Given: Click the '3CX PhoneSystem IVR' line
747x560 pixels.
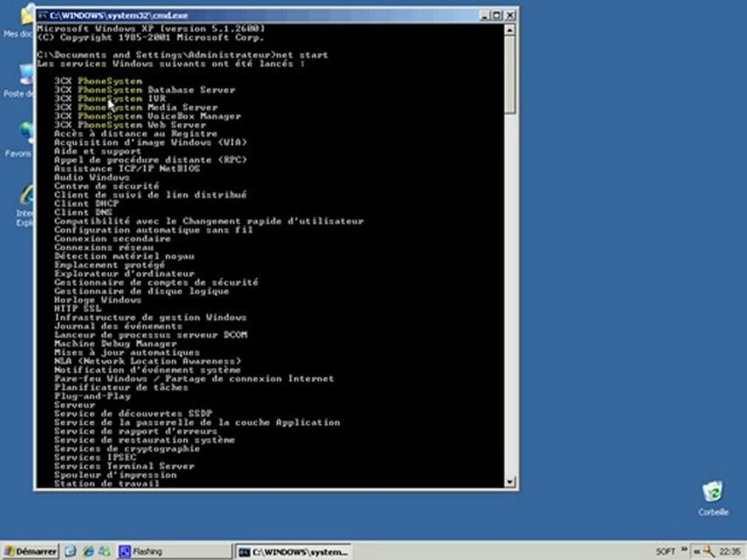Looking at the screenshot, I should tap(110, 99).
